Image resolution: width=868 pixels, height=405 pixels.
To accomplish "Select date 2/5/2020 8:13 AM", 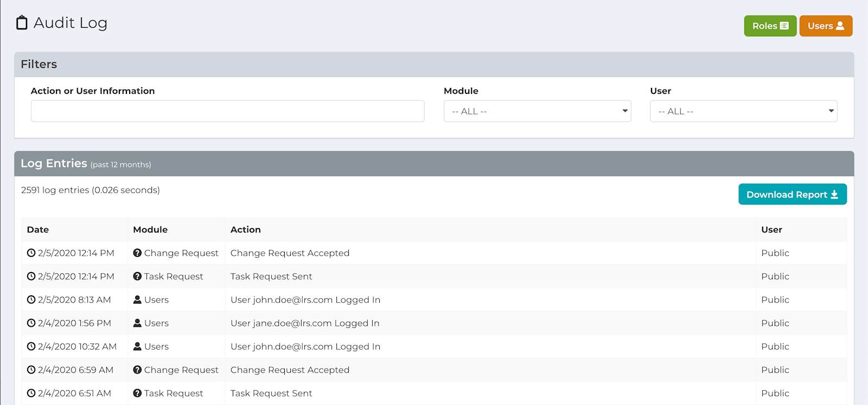I will pos(74,300).
